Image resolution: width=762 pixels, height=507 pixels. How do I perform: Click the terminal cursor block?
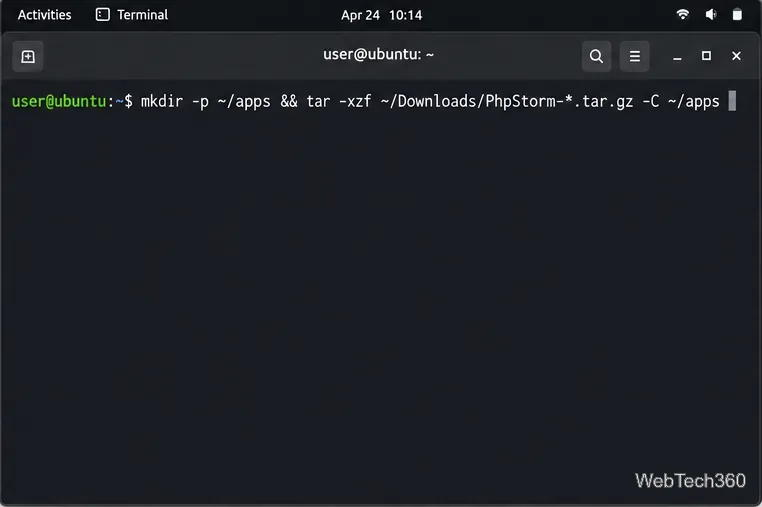732,101
